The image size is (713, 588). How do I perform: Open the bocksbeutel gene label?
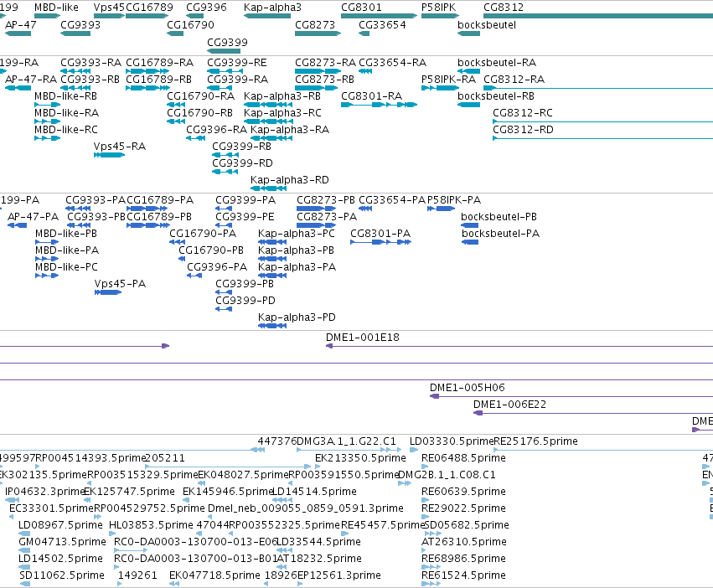pos(487,24)
